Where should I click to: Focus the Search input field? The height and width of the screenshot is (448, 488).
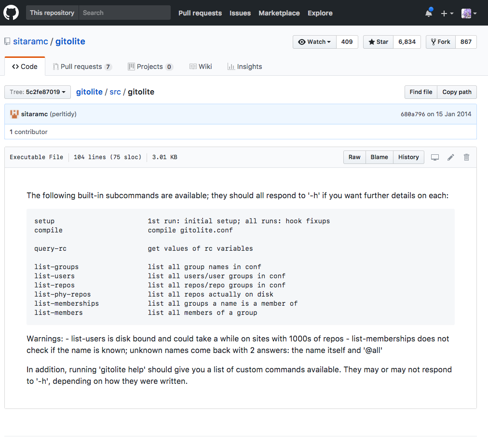point(125,13)
